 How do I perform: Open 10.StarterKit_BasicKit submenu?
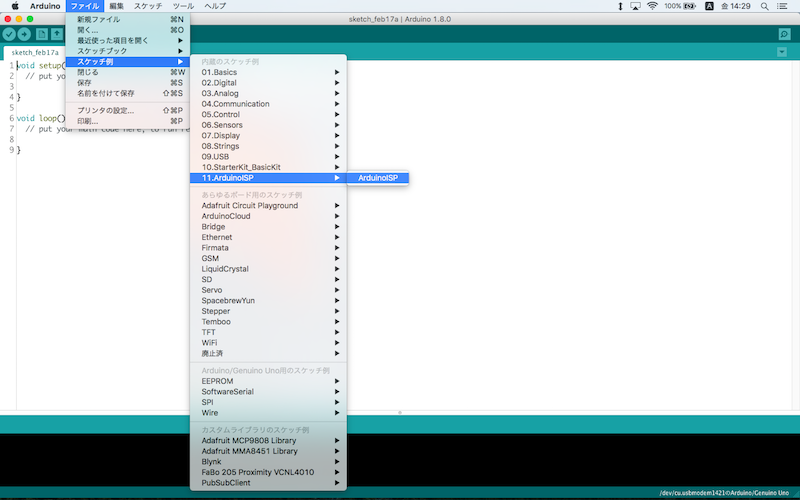[268, 167]
